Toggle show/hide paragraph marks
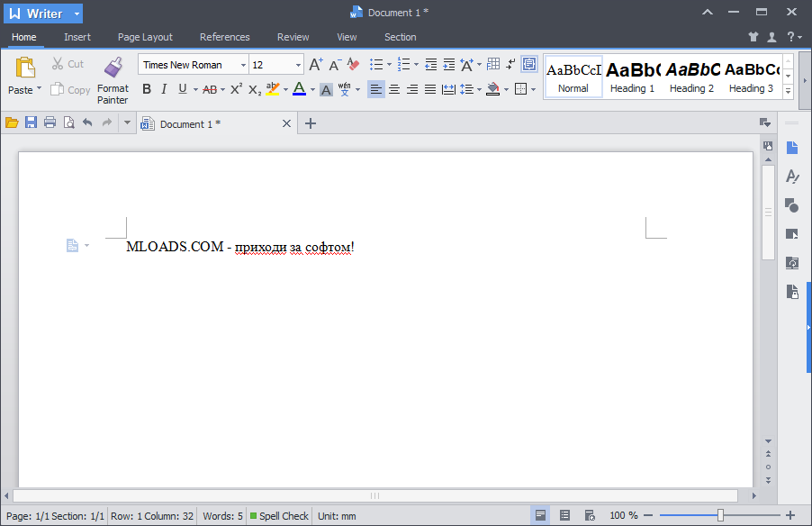Viewport: 812px width, 526px height. 510,64
